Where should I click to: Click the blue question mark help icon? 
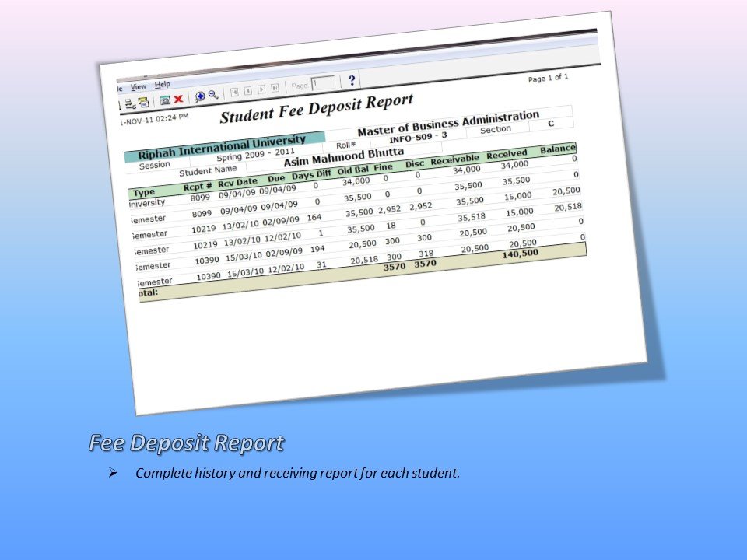pos(352,80)
